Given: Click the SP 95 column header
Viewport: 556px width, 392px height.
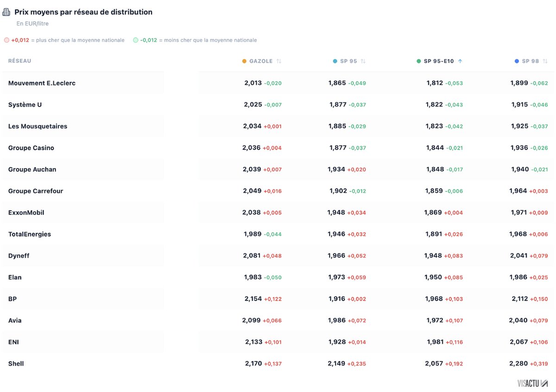Looking at the screenshot, I should pos(348,61).
